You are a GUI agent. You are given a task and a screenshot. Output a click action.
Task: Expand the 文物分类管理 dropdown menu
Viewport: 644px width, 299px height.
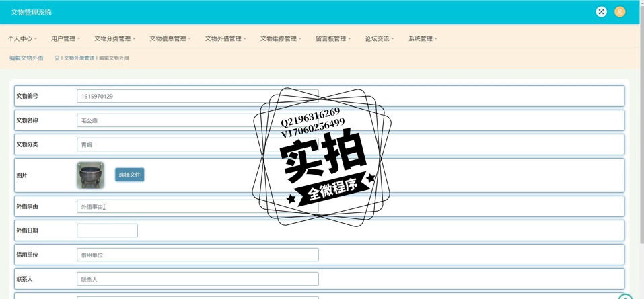(114, 39)
